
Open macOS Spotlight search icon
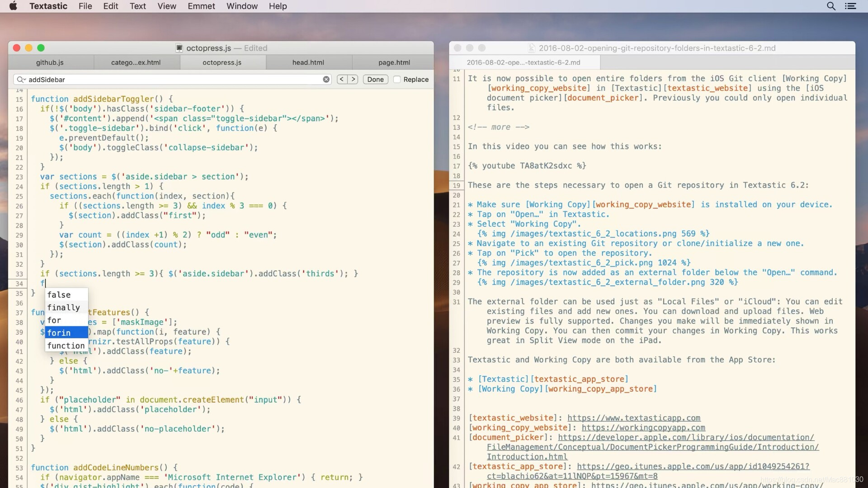click(831, 6)
